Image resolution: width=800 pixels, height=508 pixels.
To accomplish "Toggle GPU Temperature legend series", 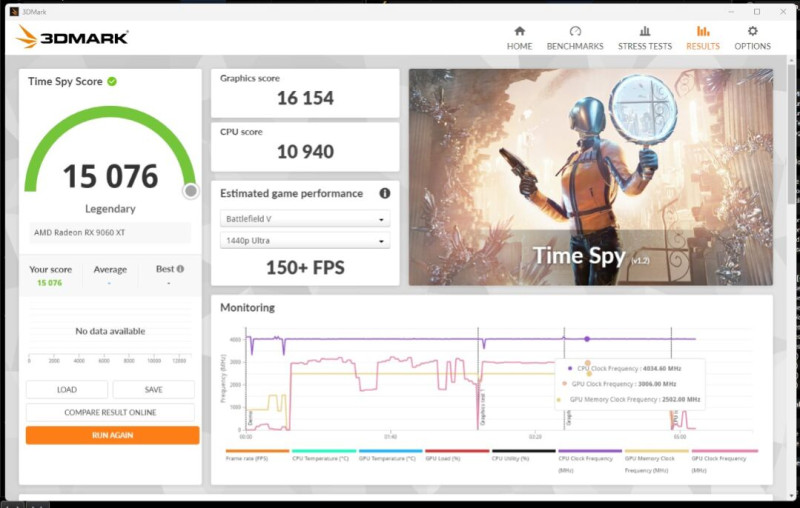I will click(x=390, y=455).
